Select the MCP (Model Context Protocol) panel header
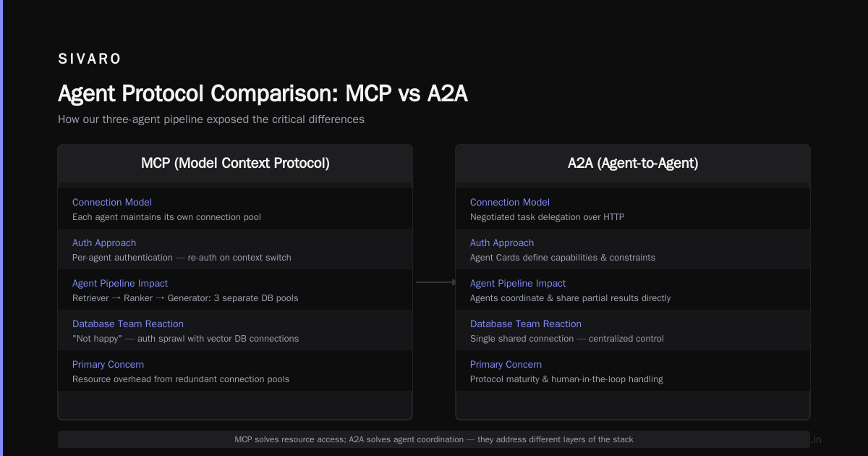 pos(235,164)
